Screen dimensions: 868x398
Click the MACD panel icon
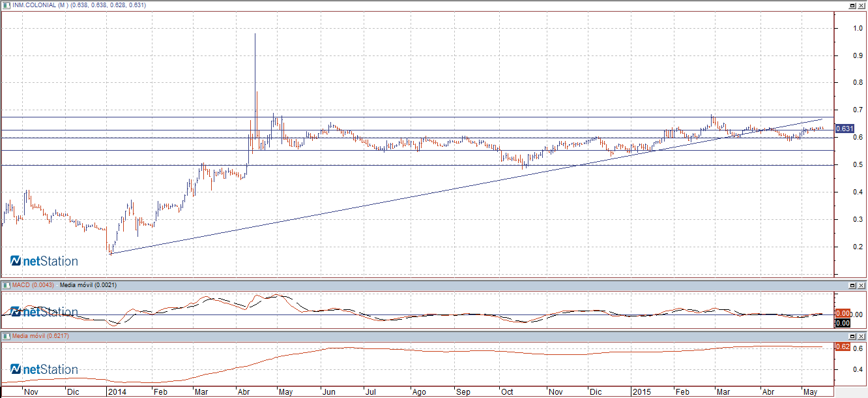[6, 285]
